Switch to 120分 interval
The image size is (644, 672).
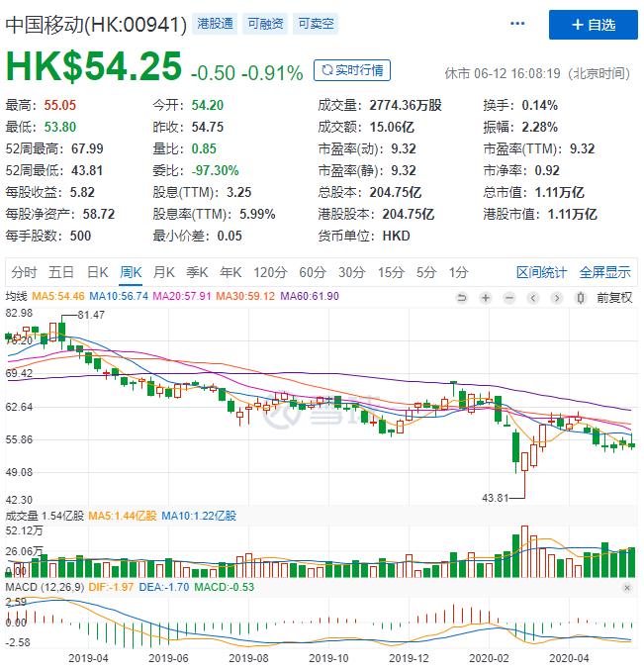coord(270,272)
